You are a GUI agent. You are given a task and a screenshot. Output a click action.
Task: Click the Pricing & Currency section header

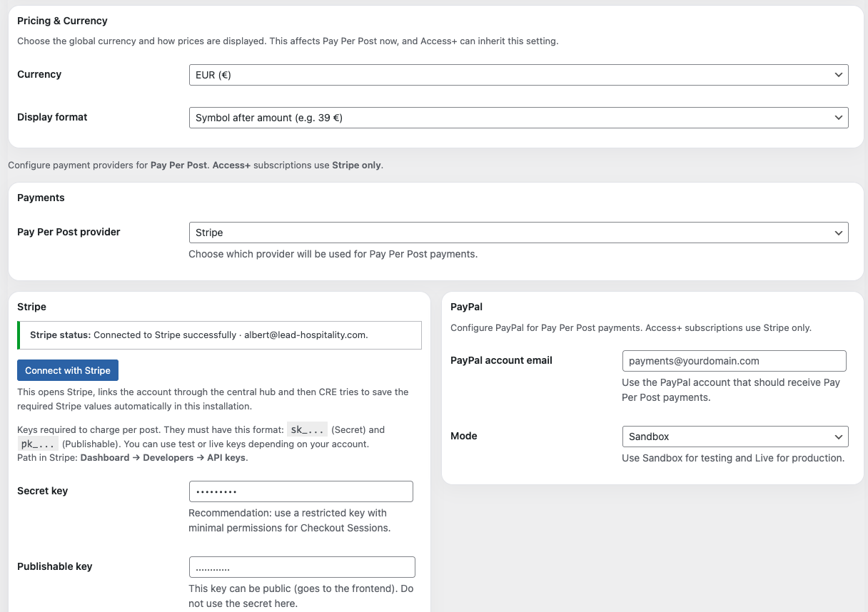click(61, 21)
